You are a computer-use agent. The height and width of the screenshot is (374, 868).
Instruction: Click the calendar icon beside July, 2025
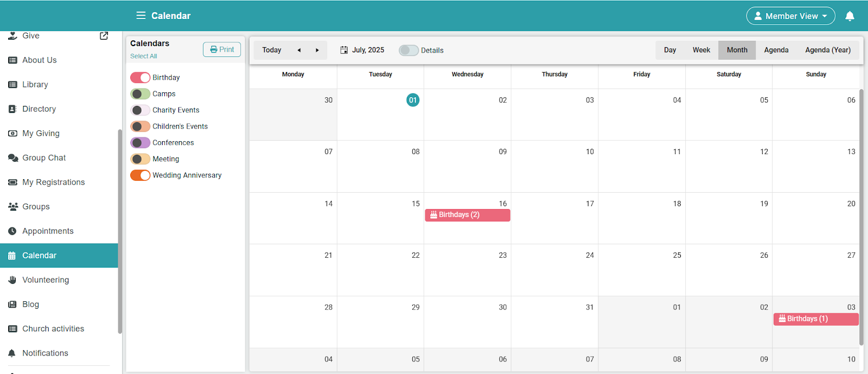(x=344, y=50)
